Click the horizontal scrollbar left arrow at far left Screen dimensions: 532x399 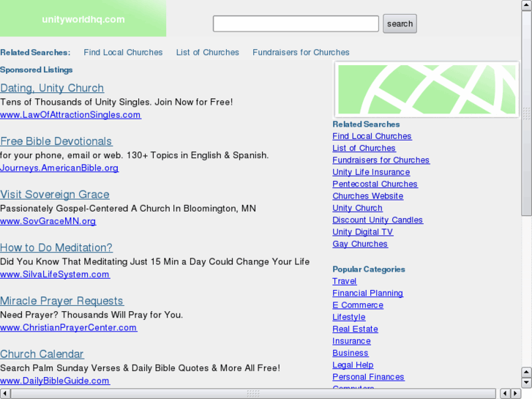click(x=5, y=394)
